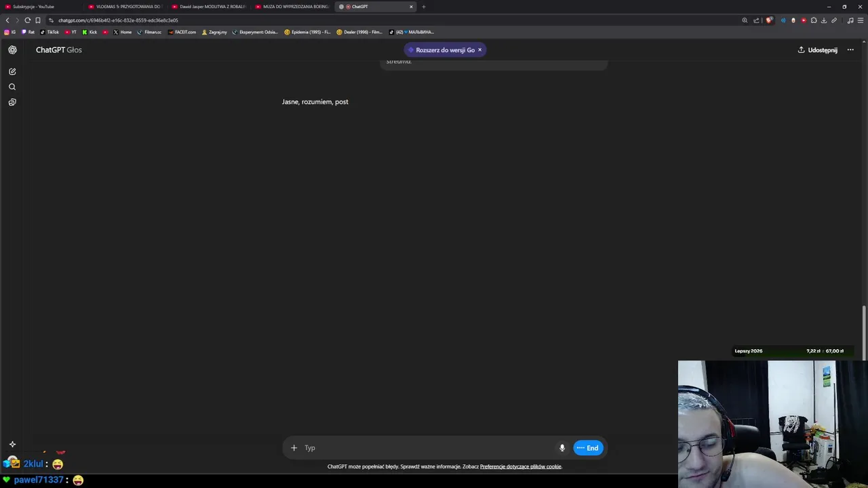Screen dimensions: 868x488
Task: Close the ChatGPT browser tab
Action: 411,7
